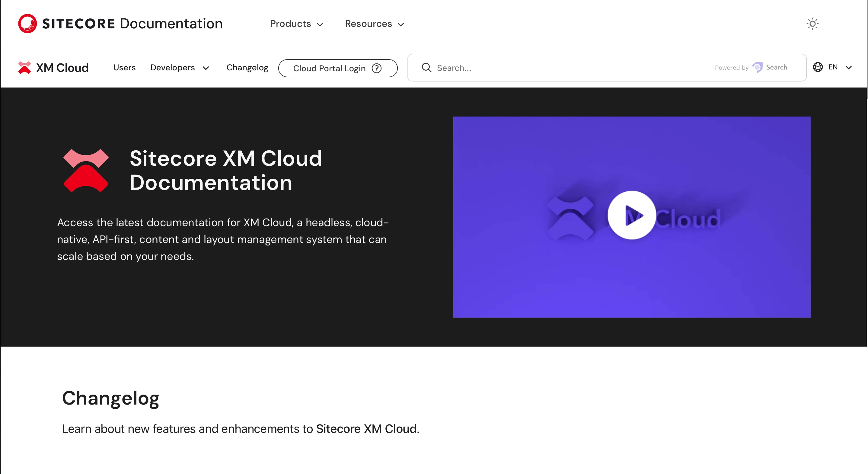Viewport: 868px width, 474px height.
Task: Open the Changelog nav item
Action: pos(247,68)
